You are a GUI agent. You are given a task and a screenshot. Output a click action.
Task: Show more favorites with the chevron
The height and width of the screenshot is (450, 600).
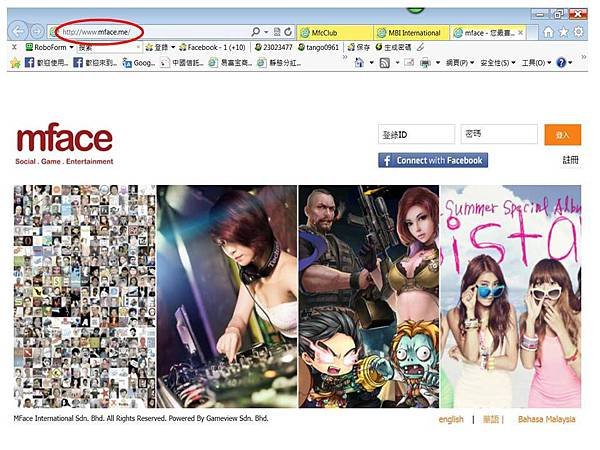pyautogui.click(x=344, y=57)
